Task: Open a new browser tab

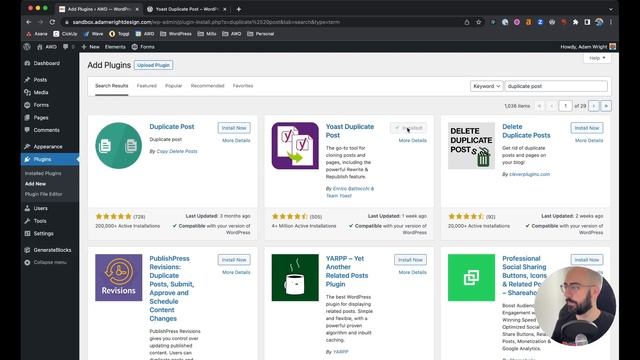Action: (x=239, y=9)
